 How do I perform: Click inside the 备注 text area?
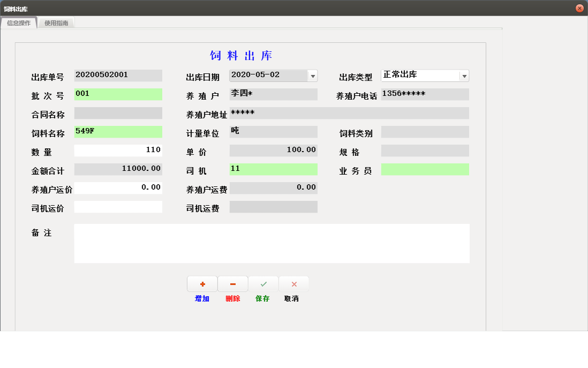click(x=272, y=244)
